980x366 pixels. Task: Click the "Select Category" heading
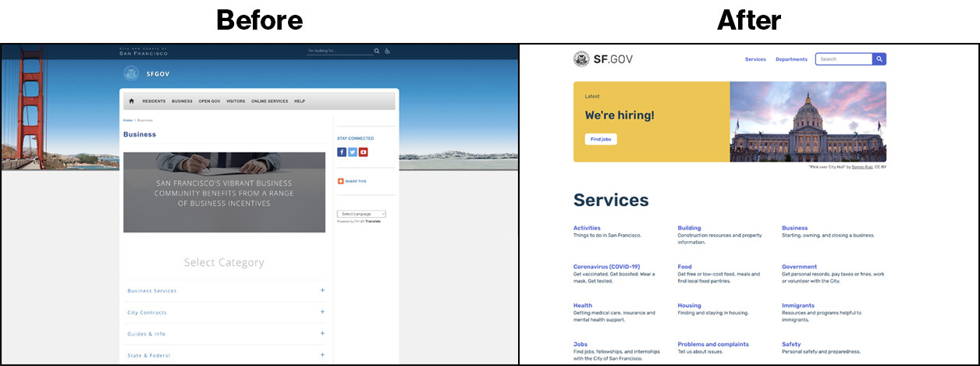(224, 262)
